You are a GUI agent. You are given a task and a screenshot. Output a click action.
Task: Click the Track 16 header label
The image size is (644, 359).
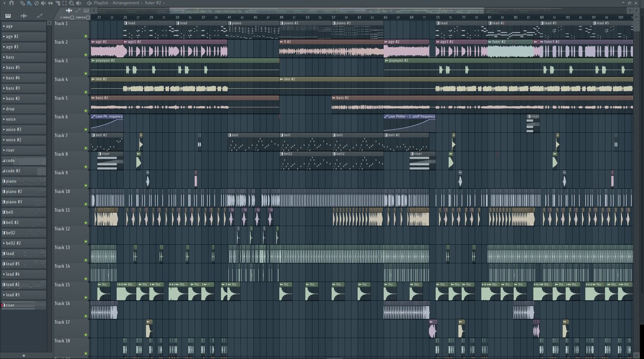[62, 304]
